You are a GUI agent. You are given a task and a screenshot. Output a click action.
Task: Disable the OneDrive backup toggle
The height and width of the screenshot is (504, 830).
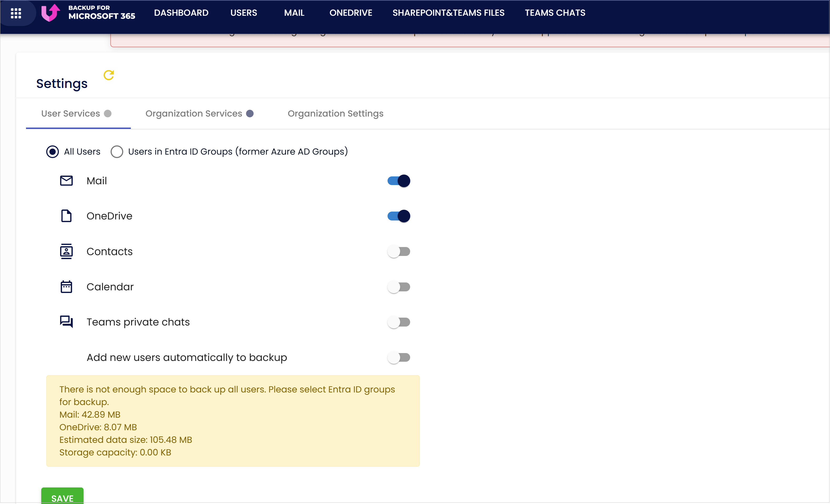point(399,216)
